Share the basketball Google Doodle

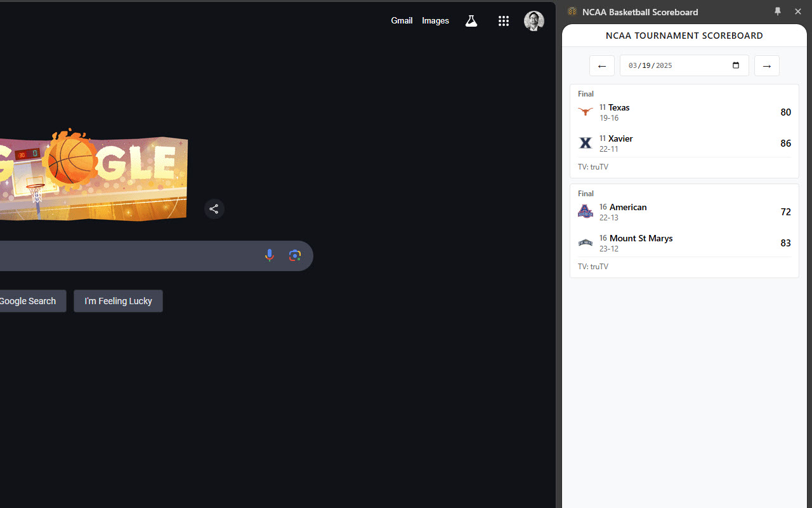click(214, 209)
